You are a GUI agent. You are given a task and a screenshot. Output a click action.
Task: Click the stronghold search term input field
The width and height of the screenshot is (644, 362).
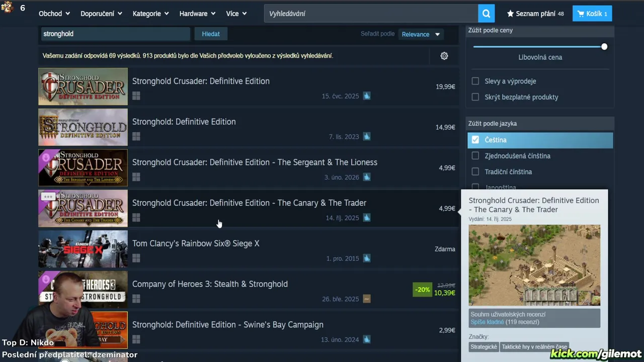coord(115,34)
